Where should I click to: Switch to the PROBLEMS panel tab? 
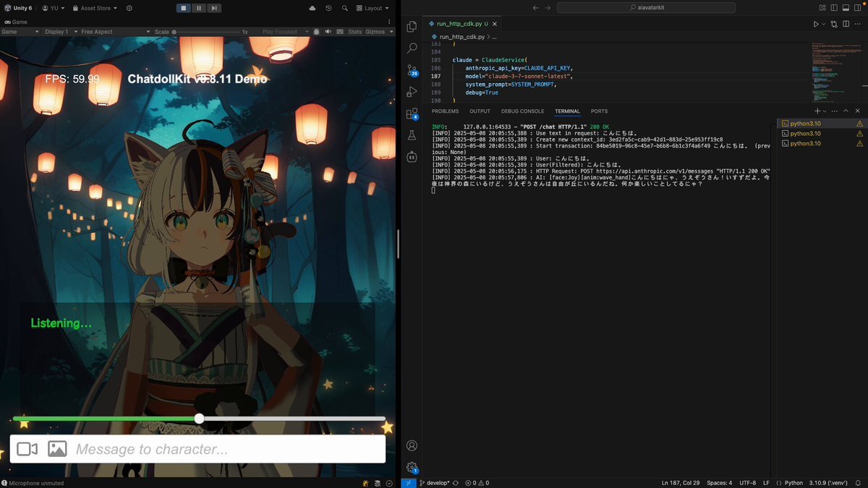click(x=445, y=111)
